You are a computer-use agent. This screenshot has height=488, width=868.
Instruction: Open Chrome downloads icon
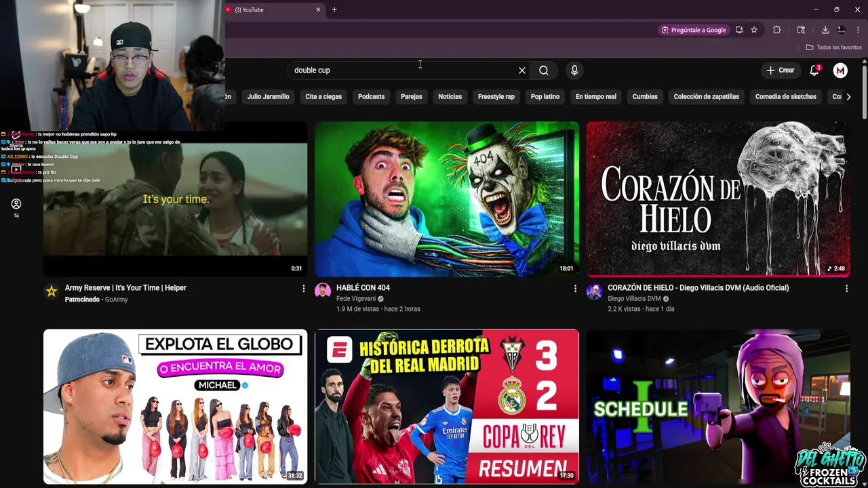pyautogui.click(x=825, y=30)
